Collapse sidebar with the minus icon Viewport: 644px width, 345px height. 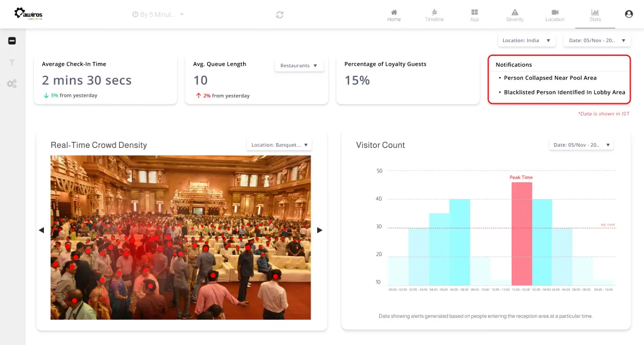[12, 41]
